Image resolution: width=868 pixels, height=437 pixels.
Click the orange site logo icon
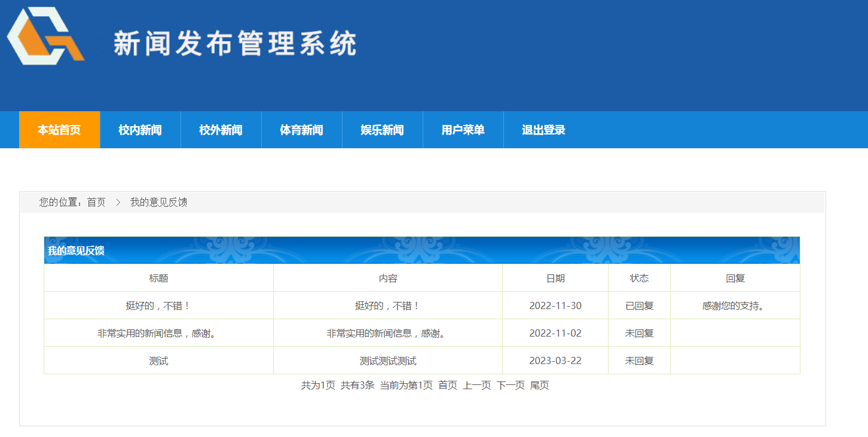pyautogui.click(x=45, y=36)
